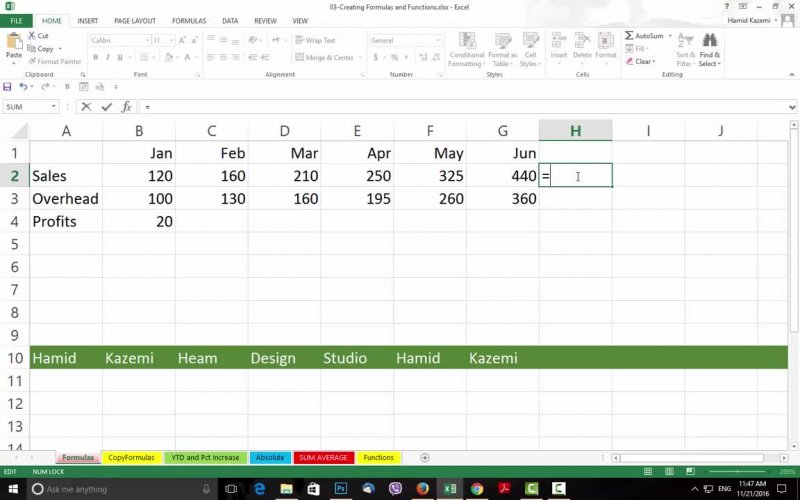Expand the Name Box dropdown showing SUM
The height and width of the screenshot is (500, 800).
(x=54, y=107)
